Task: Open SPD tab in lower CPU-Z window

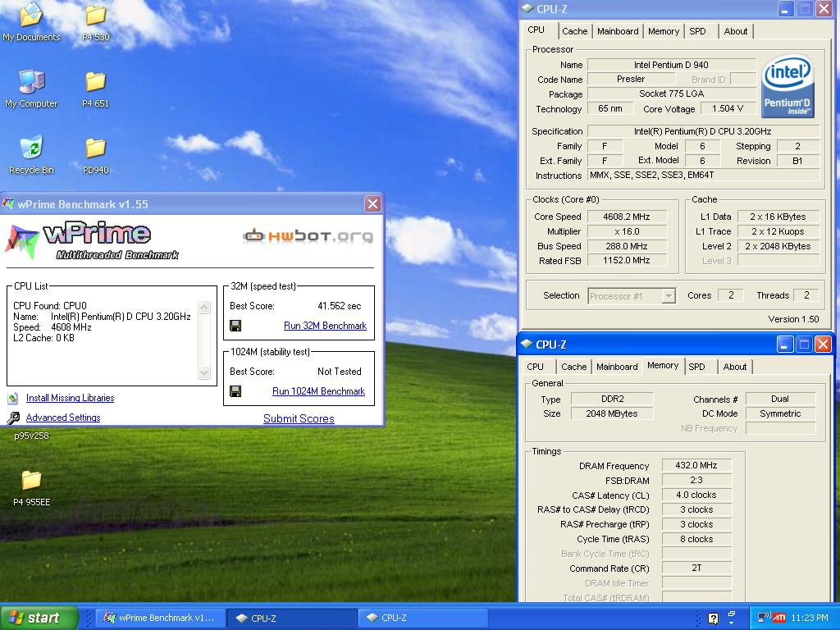Action: coord(696,367)
